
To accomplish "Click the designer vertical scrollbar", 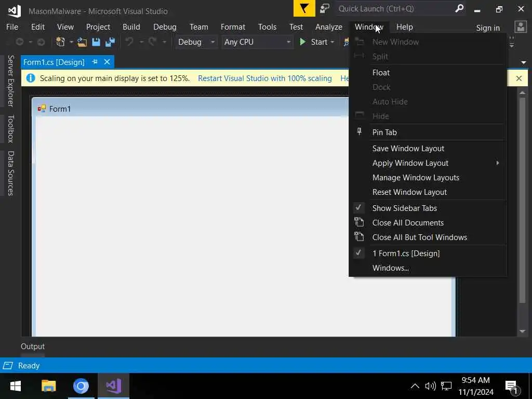I will click(x=522, y=200).
